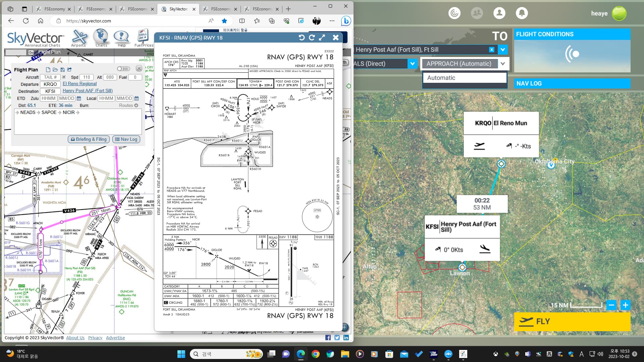This screenshot has width=644, height=362.
Task: Expand the ALS (Direct) arrival dropdown
Action: (412, 64)
